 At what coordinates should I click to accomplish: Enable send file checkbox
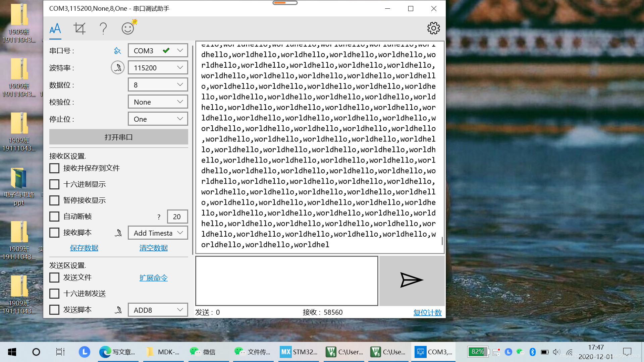pyautogui.click(x=54, y=277)
